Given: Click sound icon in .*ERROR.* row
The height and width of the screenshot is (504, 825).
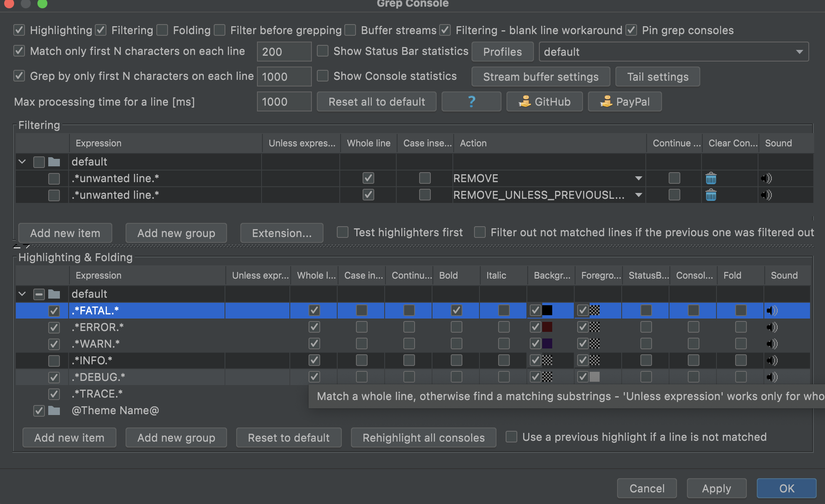Looking at the screenshot, I should [772, 327].
